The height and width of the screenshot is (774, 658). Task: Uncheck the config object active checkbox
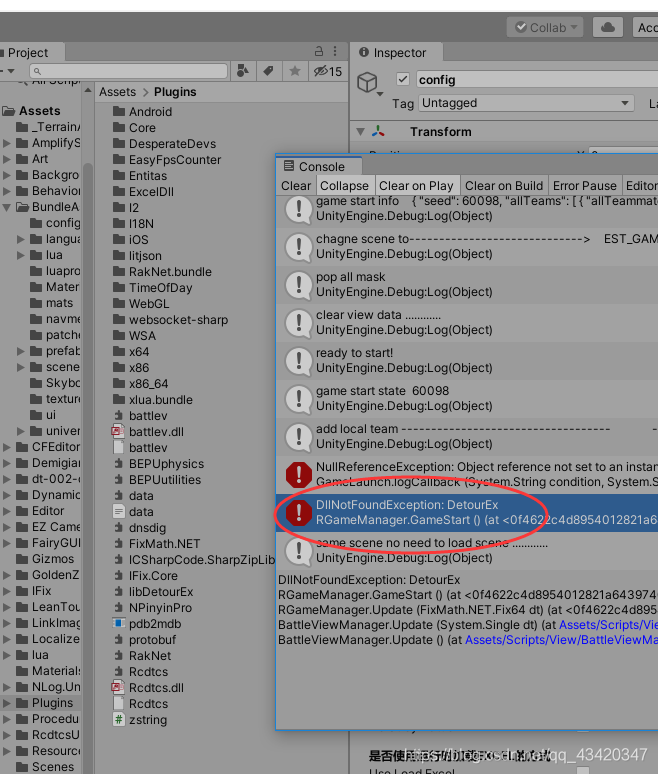click(403, 79)
